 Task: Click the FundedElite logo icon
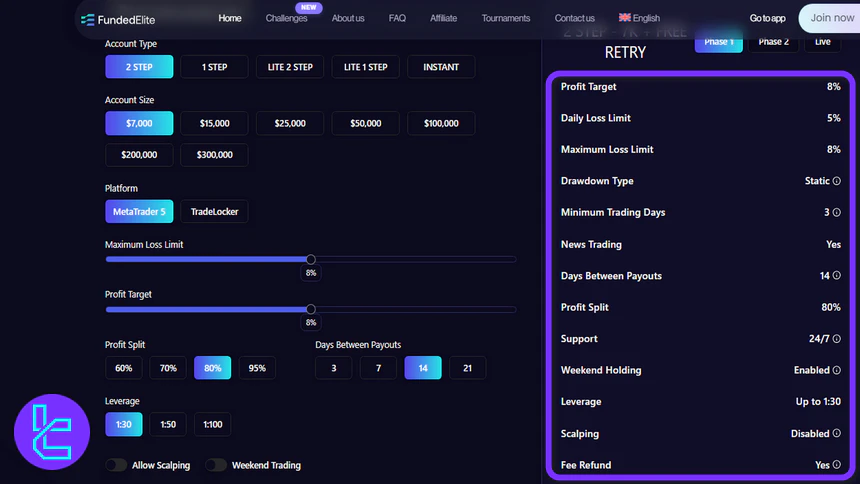pos(87,18)
